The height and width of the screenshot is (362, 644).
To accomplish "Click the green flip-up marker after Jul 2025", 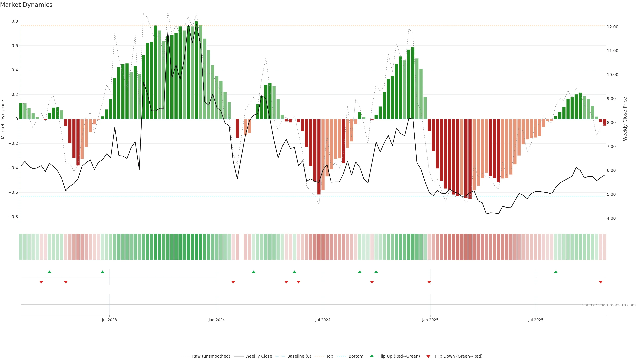I will point(555,272).
